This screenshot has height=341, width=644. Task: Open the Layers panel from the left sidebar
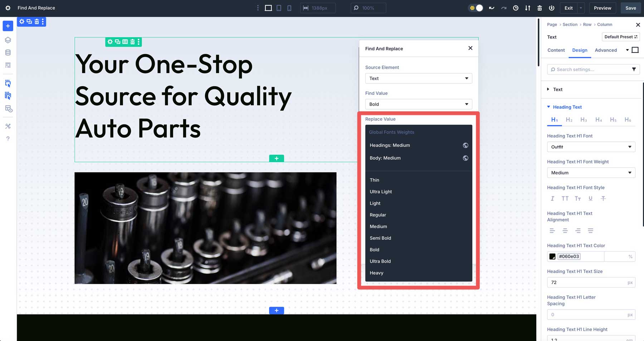click(x=8, y=40)
